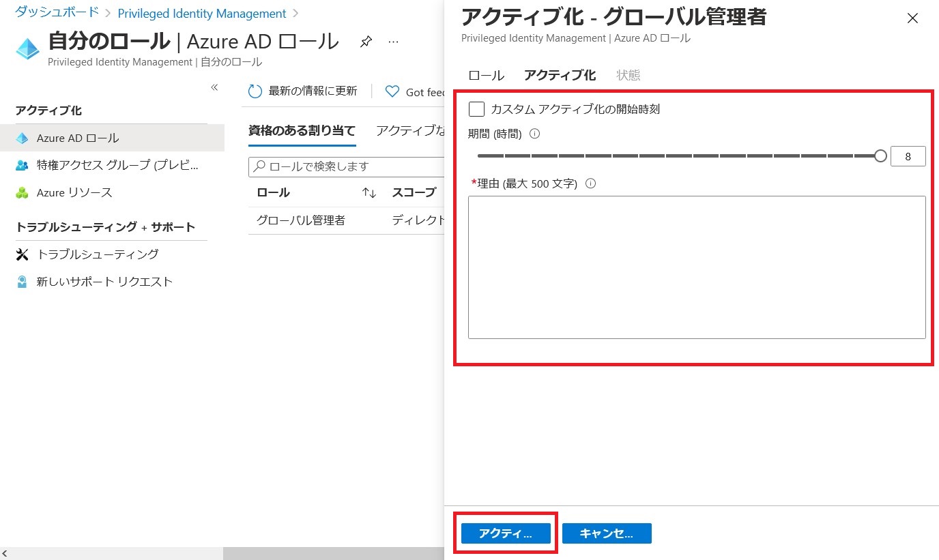Go to Privileged Identity Management breadcrumb link
Viewport: 939px width, 560px height.
point(202,14)
